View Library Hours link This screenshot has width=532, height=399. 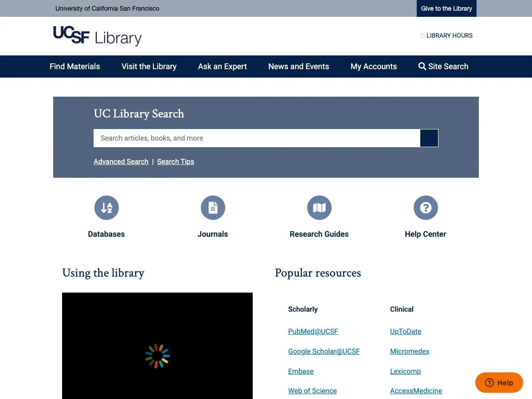pos(447,35)
